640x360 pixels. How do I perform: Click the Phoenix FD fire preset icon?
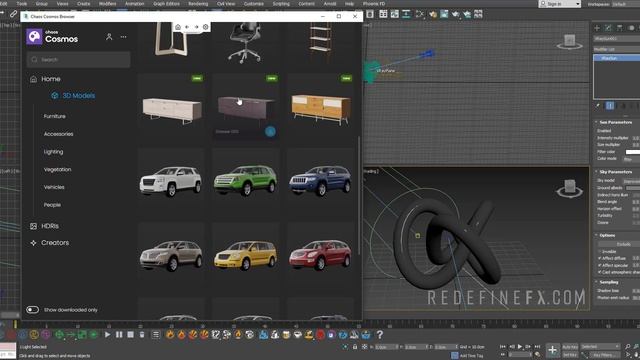170,335
